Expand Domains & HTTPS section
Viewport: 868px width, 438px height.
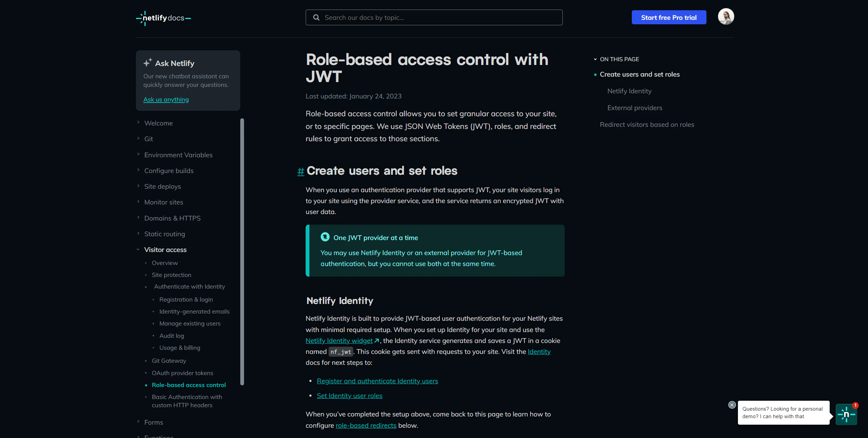[x=138, y=217]
